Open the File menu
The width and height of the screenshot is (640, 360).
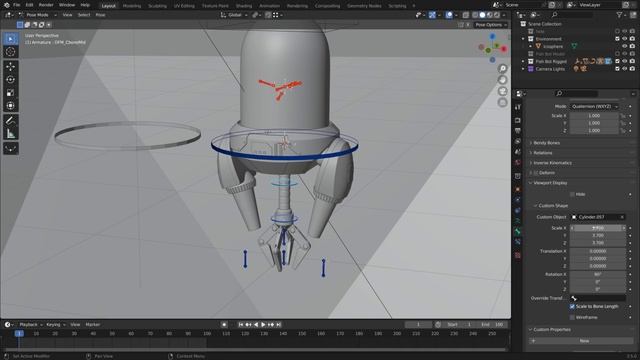[x=17, y=5]
